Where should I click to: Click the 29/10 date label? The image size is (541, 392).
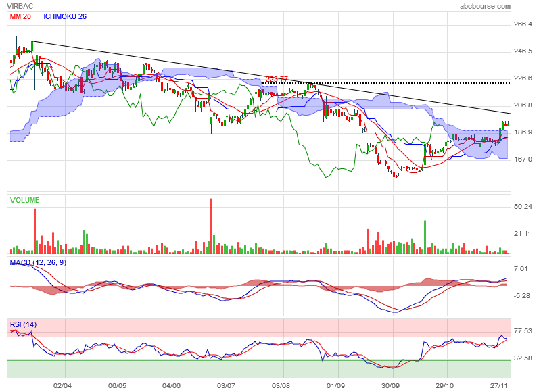coord(444,385)
